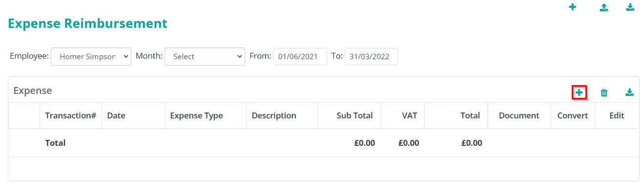Image resolution: width=644 pixels, height=183 pixels.
Task: Click the Edit column header
Action: point(617,115)
